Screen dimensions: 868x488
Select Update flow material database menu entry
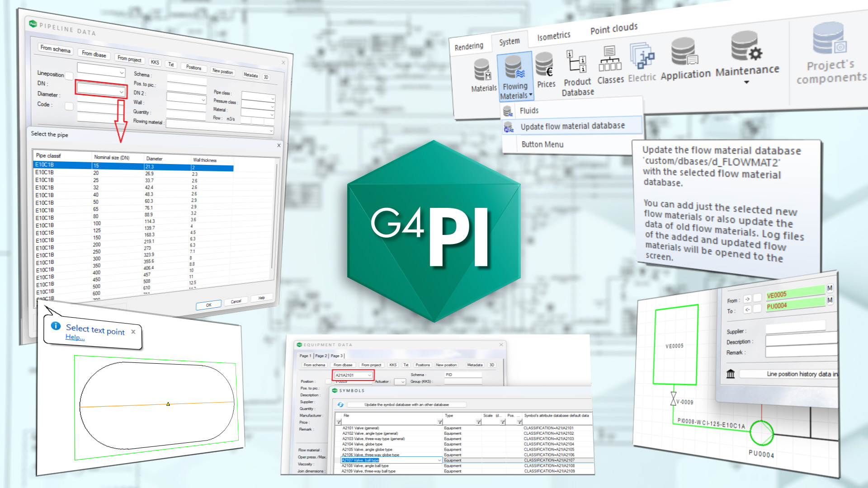point(572,126)
